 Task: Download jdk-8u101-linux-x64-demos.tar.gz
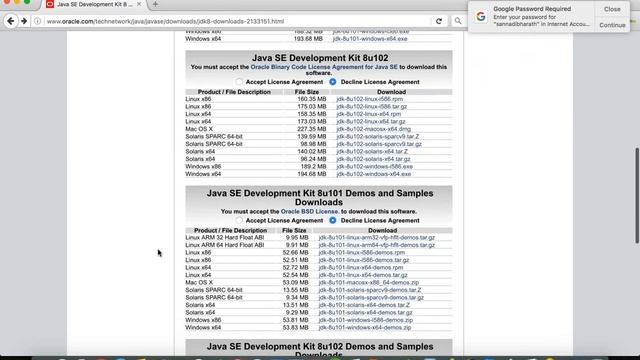click(x=363, y=275)
